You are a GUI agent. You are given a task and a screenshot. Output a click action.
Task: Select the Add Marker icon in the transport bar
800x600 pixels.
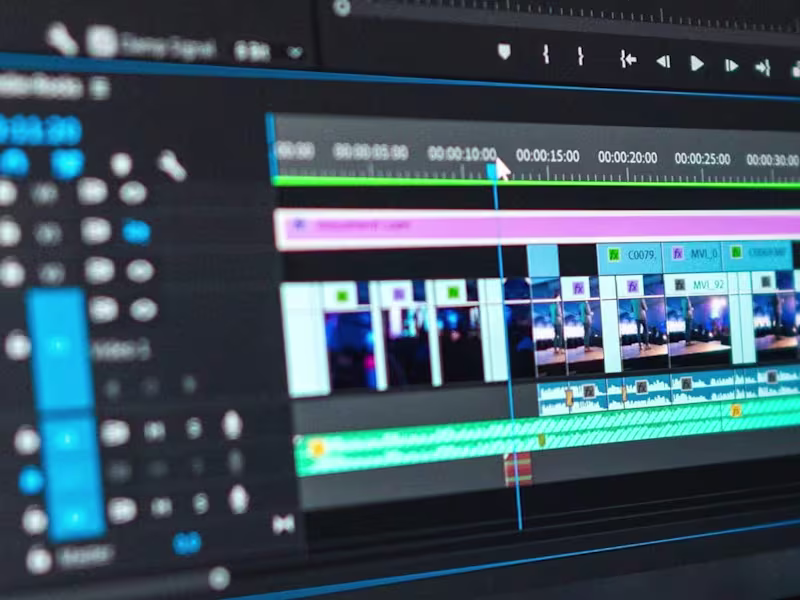[503, 48]
